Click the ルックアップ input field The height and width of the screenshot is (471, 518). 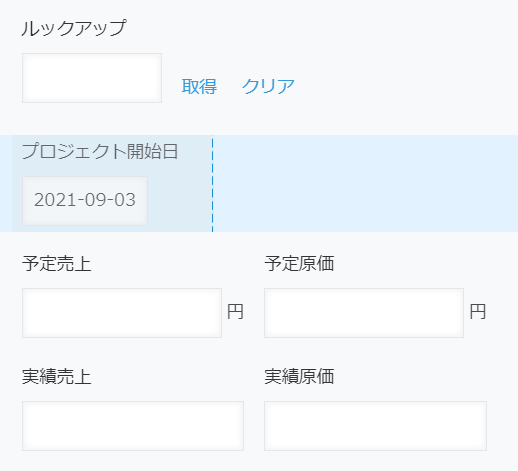coord(92,78)
